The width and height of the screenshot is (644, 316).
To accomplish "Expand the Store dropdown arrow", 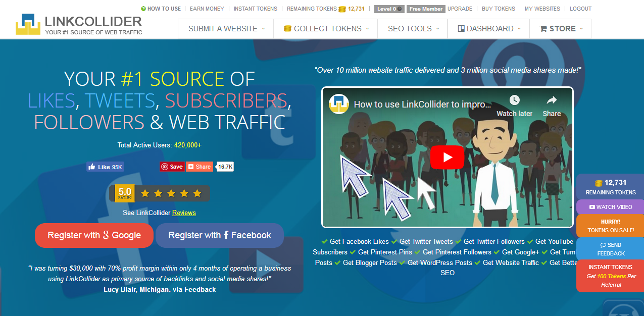I will (x=581, y=29).
